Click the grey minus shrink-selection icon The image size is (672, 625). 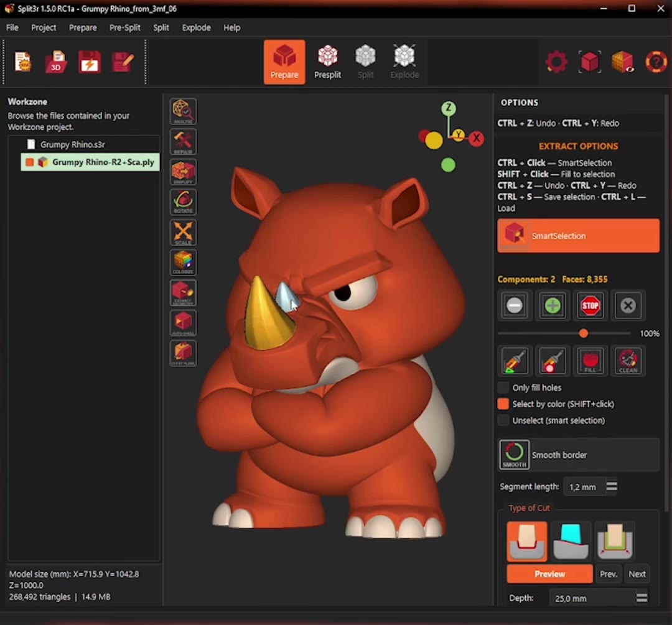pyautogui.click(x=515, y=305)
